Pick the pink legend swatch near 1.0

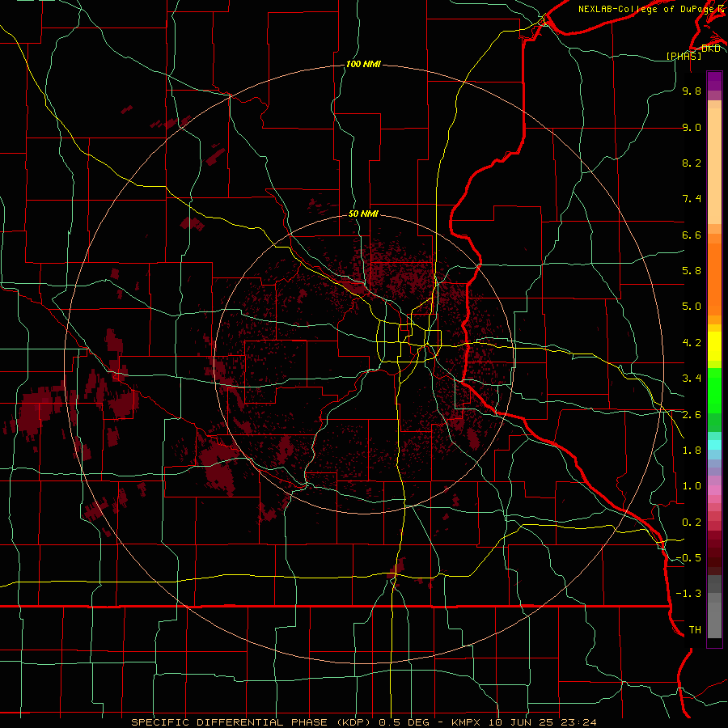(714, 490)
